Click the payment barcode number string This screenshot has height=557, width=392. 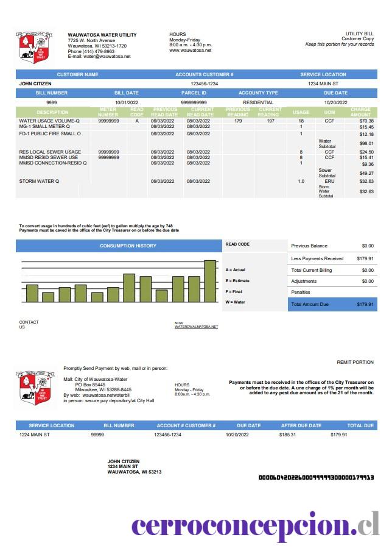(316, 478)
